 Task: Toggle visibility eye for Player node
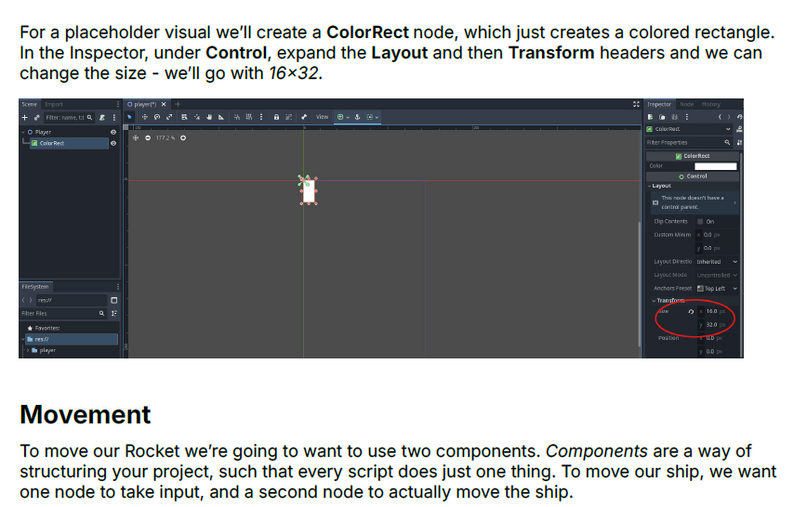113,132
